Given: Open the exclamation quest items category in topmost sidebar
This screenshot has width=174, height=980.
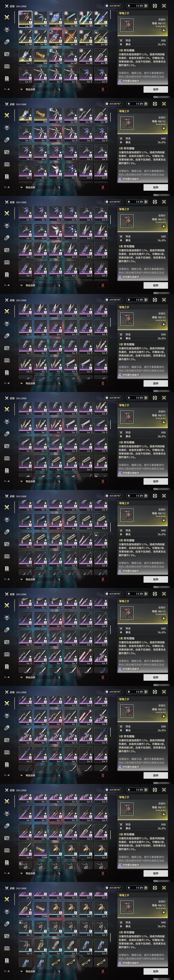Looking at the screenshot, I should coord(7,78).
